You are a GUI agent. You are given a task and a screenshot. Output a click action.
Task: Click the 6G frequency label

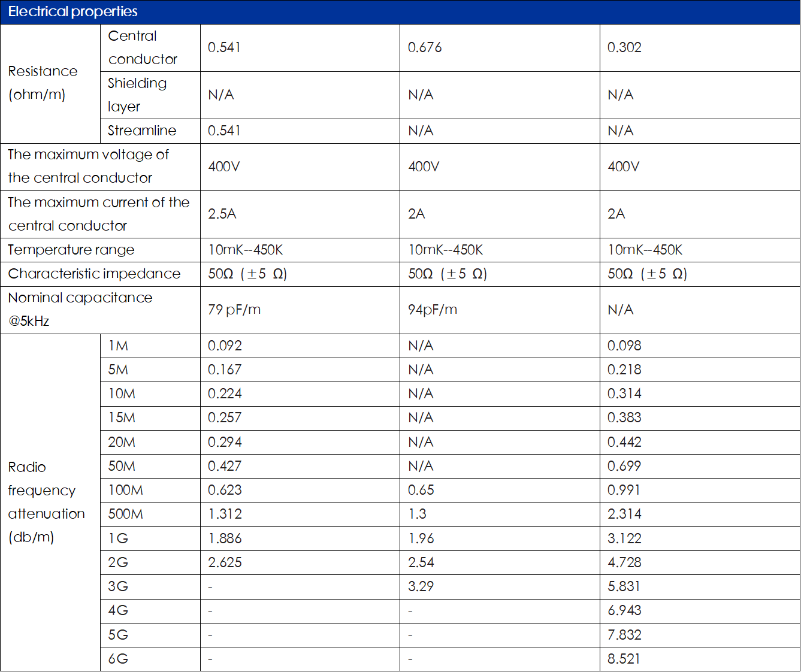(x=118, y=659)
